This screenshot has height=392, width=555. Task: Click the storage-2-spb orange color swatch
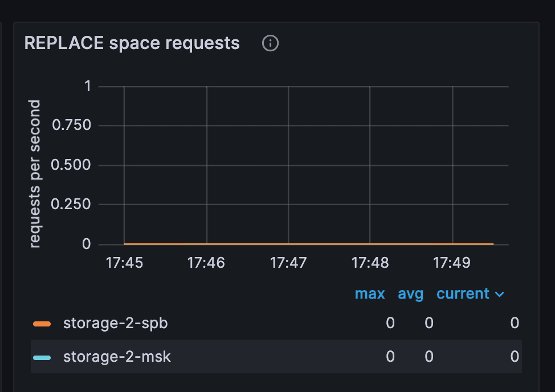[42, 324]
